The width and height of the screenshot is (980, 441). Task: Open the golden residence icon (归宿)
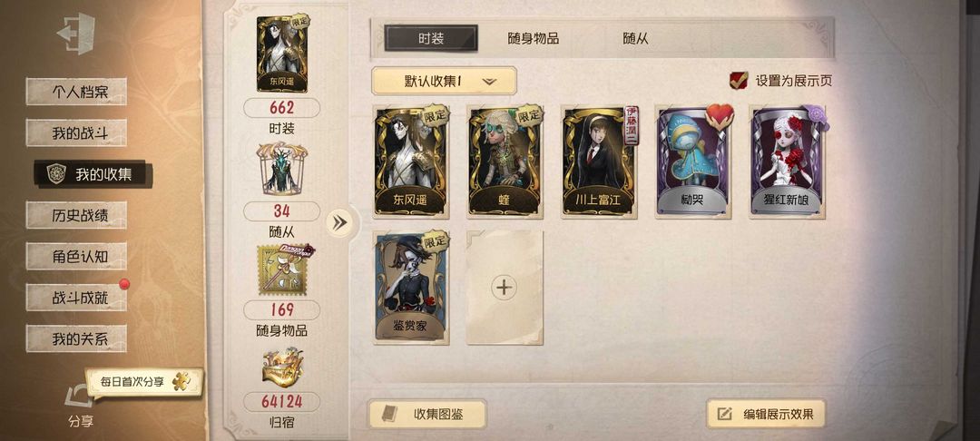(x=282, y=367)
